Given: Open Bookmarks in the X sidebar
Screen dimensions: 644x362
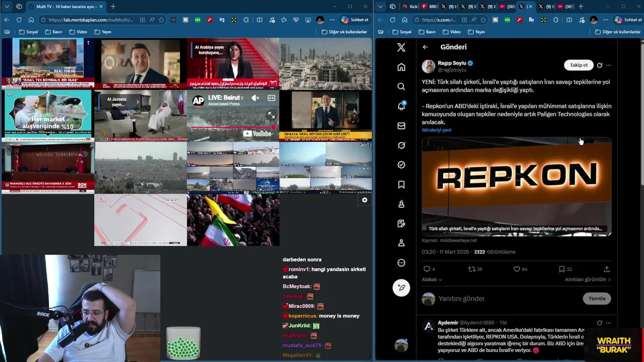Looking at the screenshot, I should [401, 185].
